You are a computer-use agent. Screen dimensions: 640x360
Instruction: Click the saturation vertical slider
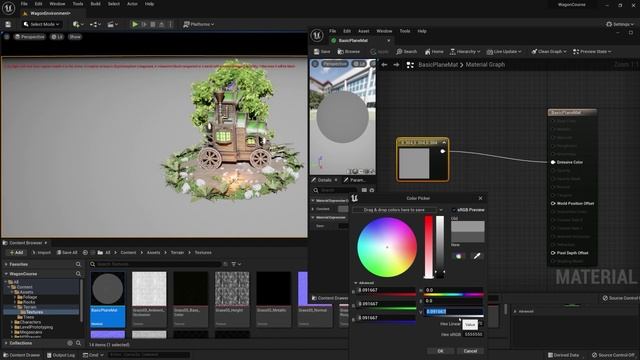pyautogui.click(x=429, y=247)
